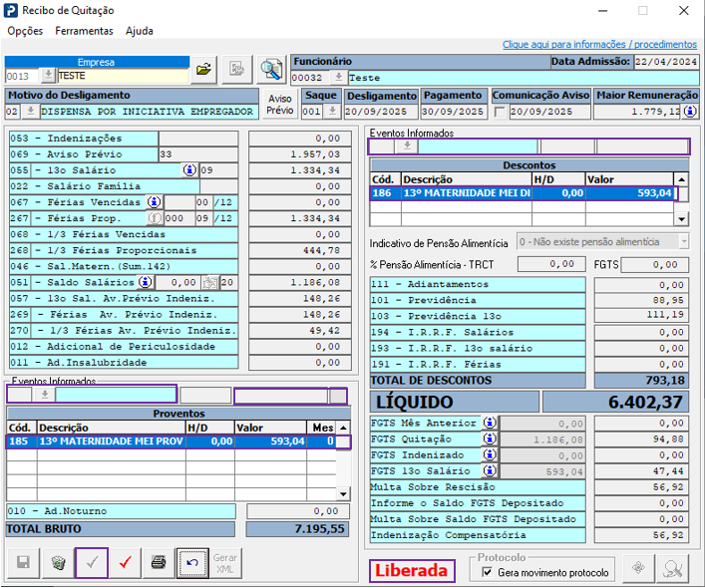Viewport: 705px width, 588px height.
Task: Click the blue undo arrow button
Action: [x=191, y=563]
